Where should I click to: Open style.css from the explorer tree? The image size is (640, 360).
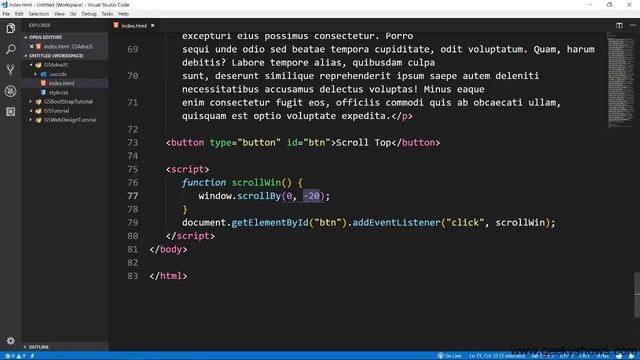pyautogui.click(x=58, y=93)
